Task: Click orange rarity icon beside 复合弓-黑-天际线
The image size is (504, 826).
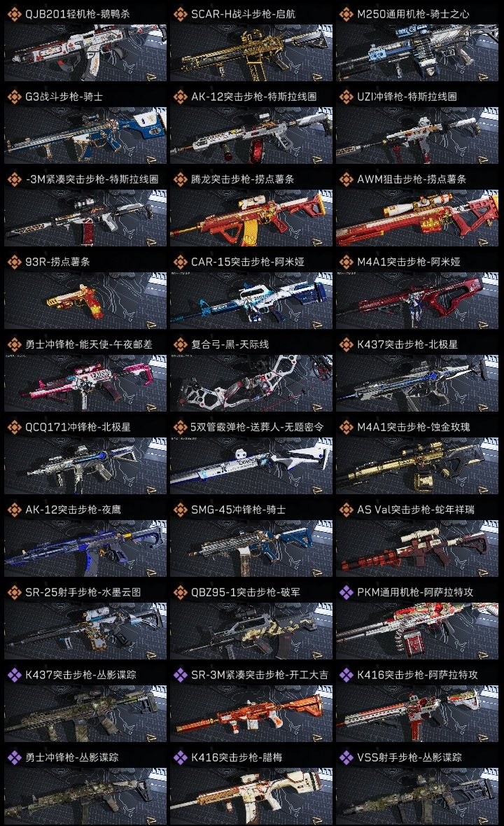Action: 180,344
